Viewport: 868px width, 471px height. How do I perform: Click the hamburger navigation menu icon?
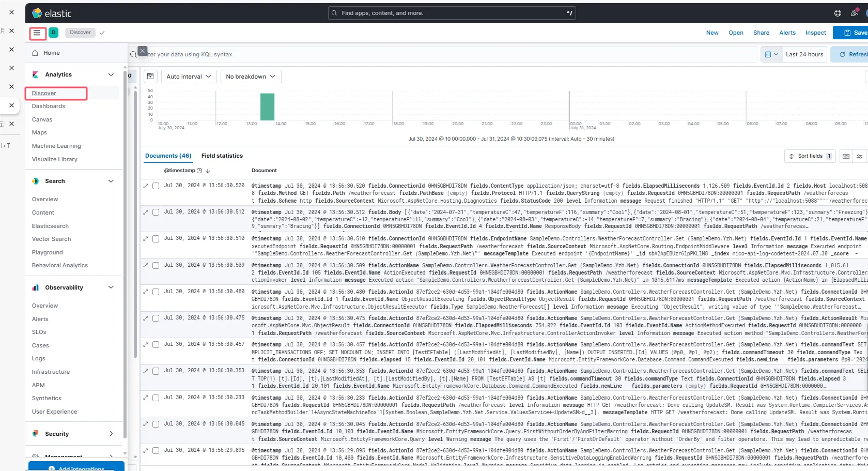(x=37, y=33)
